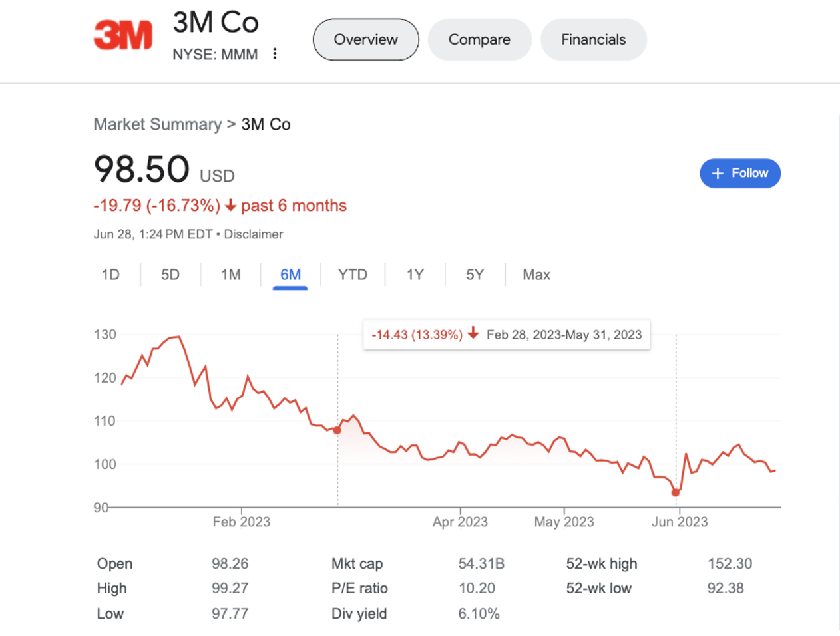Select the 5D time range
This screenshot has width=840, height=636.
170,275
